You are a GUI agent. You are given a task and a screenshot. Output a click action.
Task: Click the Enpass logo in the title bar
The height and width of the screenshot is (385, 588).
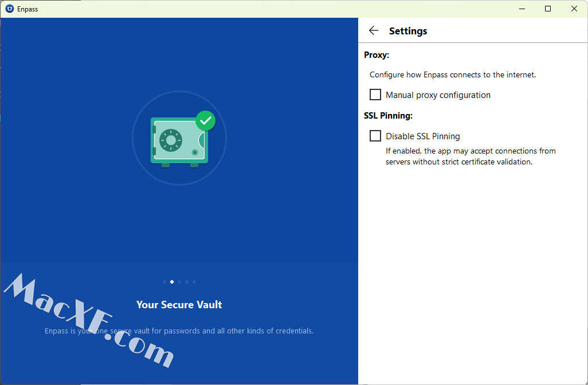pos(10,9)
